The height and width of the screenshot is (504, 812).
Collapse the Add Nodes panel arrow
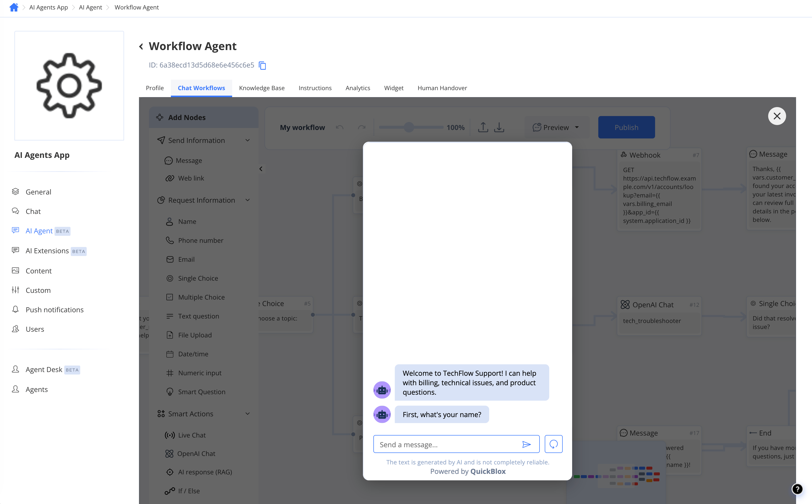coord(261,169)
